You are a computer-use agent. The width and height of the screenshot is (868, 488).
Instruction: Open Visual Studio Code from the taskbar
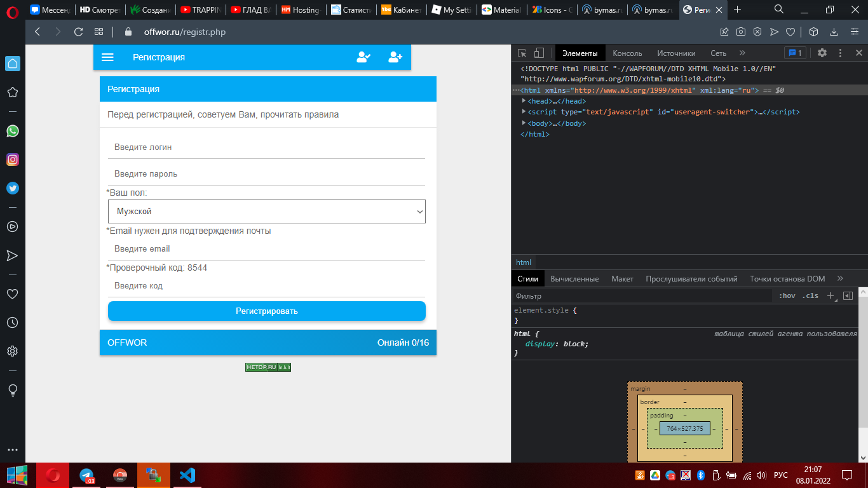[187, 475]
